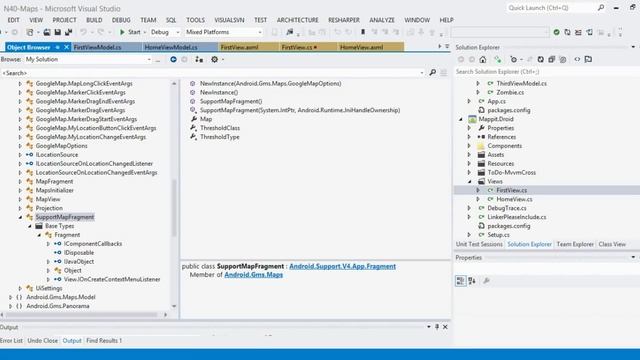Click the Object Browser back navigation button
Screen dimensions: 640x360
pos(173,60)
